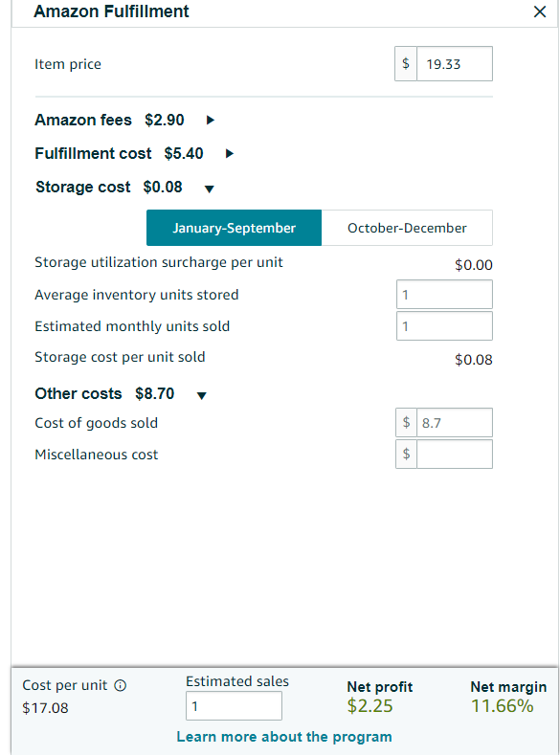Switch to October-December storage period
The height and width of the screenshot is (755, 560).
[407, 228]
